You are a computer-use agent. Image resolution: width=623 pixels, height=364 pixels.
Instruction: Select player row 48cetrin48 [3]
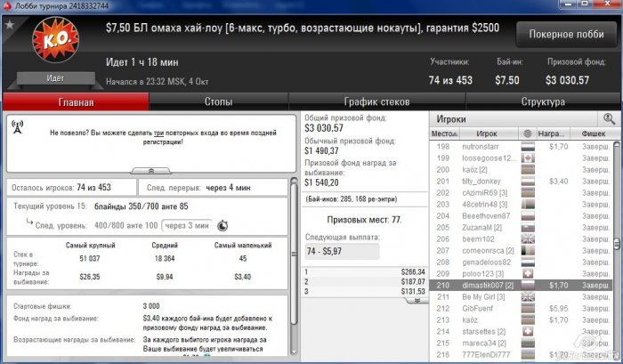(x=520, y=205)
